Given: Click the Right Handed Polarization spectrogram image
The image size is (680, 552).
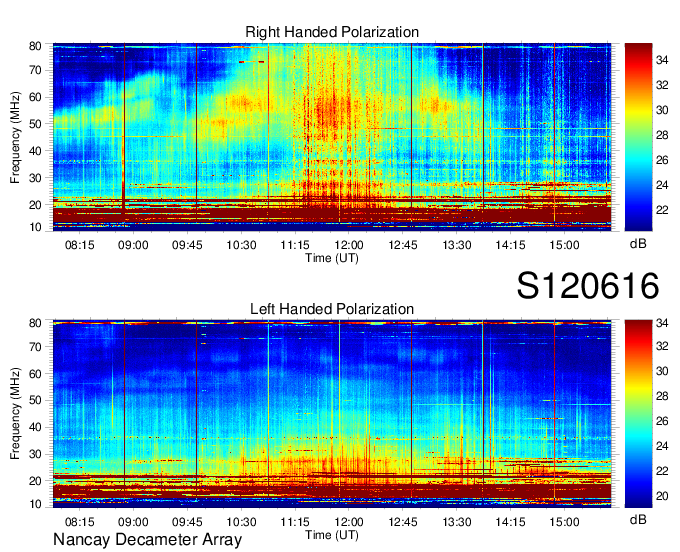Looking at the screenshot, I should coord(332,137).
